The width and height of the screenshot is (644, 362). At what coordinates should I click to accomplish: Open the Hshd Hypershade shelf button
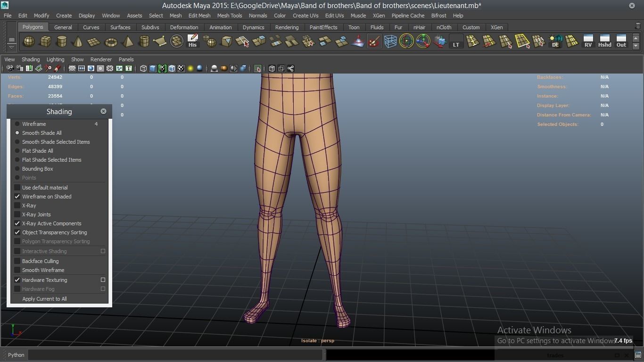point(604,41)
